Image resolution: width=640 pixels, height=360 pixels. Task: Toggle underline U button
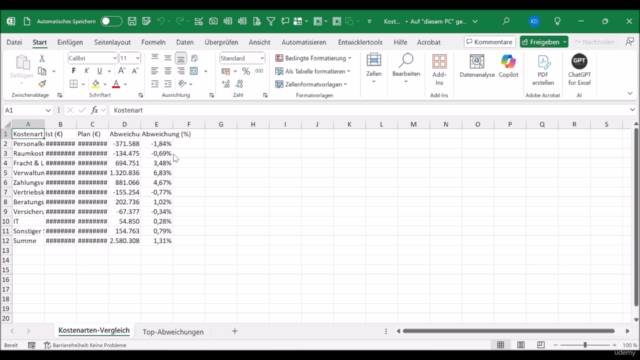pyautogui.click(x=99, y=71)
